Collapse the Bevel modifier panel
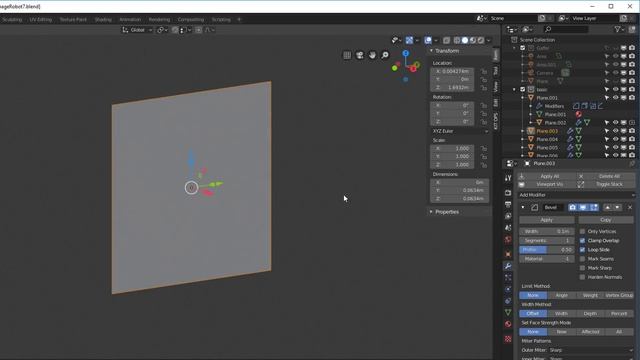This screenshot has height=360, width=640. coord(523,207)
